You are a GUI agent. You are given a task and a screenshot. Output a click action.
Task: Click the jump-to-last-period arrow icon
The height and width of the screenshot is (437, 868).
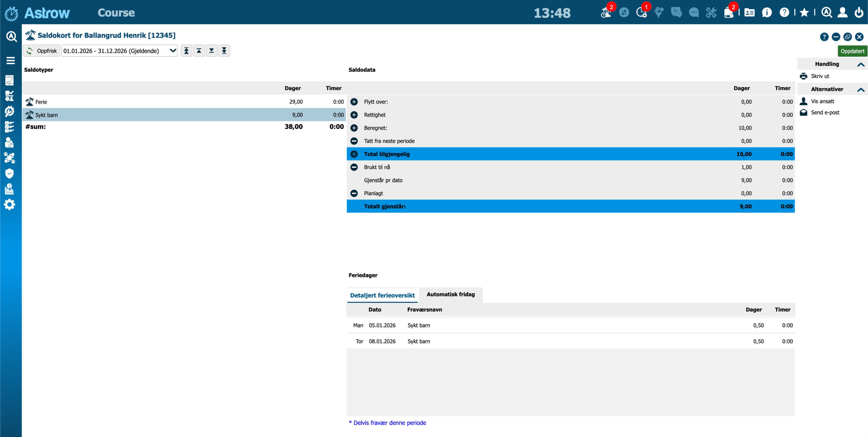224,51
